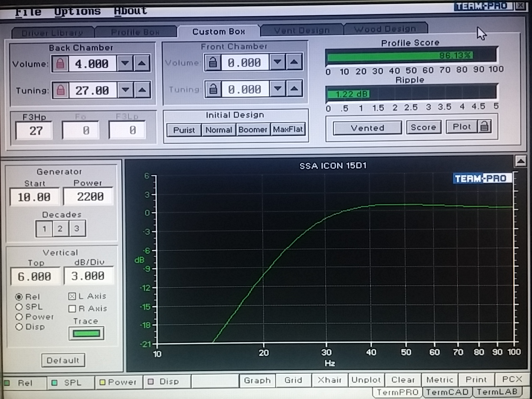The image size is (532, 399).
Task: Open the About menu
Action: coord(131,11)
